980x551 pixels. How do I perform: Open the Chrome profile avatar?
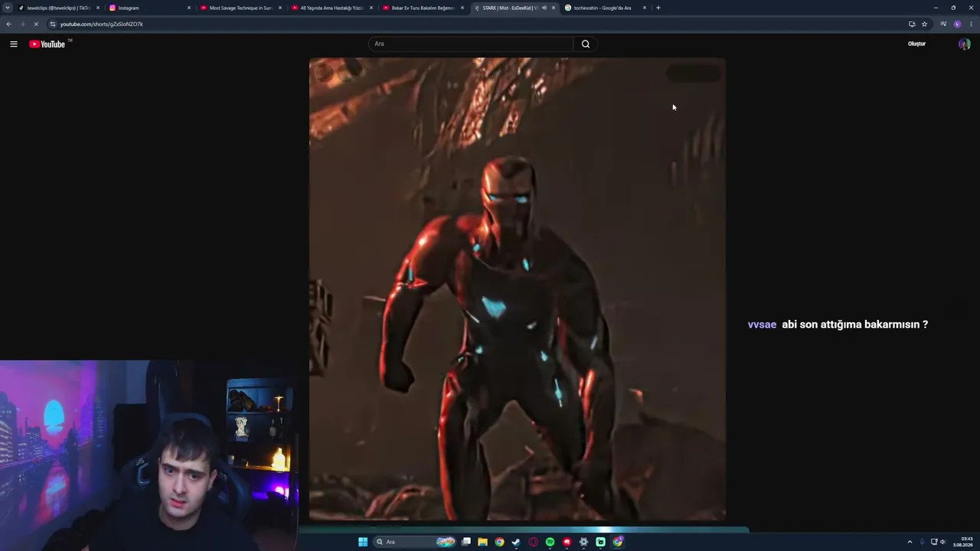pos(957,24)
